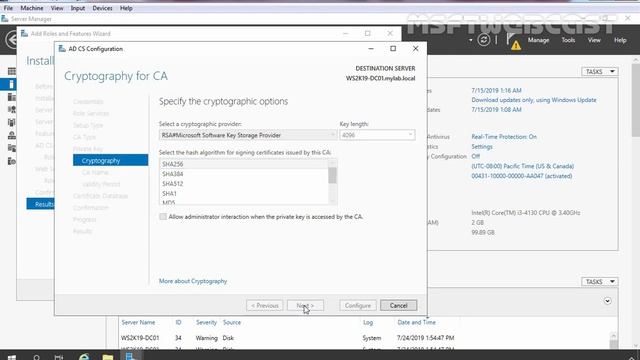Open Dashboard icon in Server Manager sidebar

pyautogui.click(x=11, y=71)
